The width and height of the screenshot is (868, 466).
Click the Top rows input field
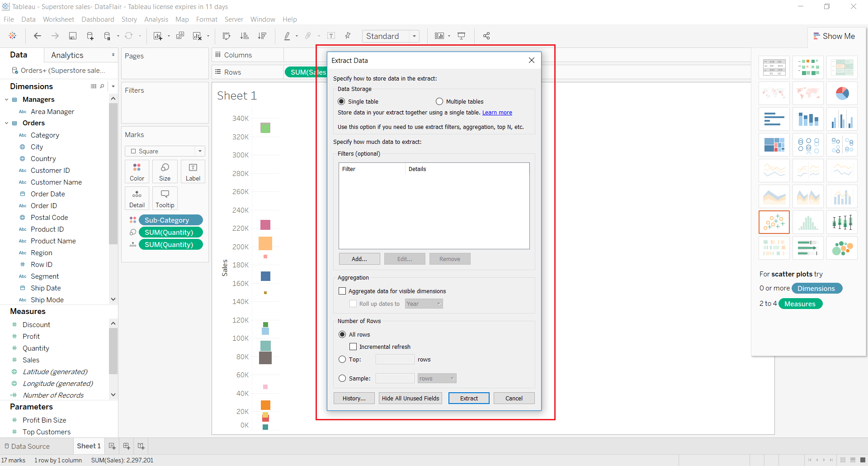[x=394, y=359]
